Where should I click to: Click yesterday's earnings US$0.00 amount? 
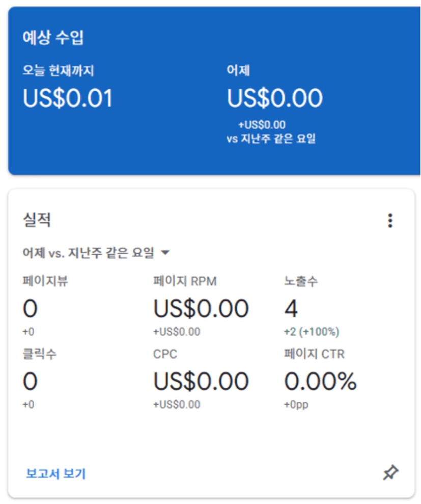(275, 98)
